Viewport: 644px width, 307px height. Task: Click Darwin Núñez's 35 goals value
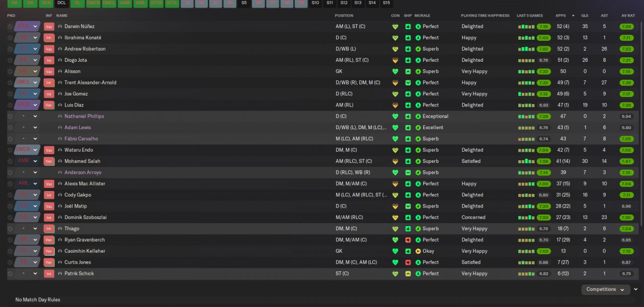click(585, 27)
